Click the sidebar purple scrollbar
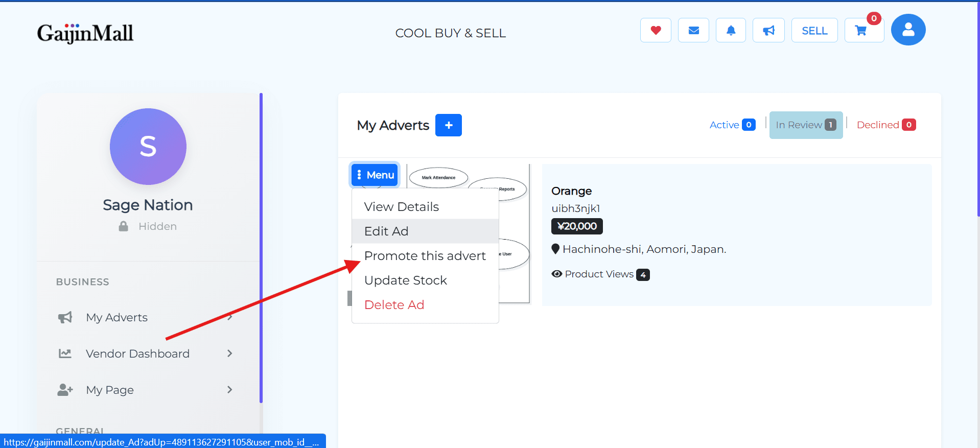 point(261,248)
